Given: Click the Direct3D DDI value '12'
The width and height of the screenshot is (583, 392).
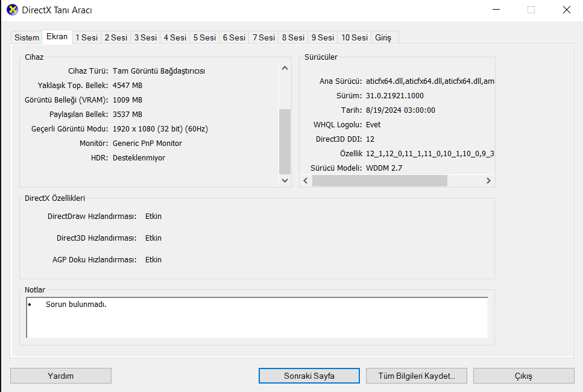Looking at the screenshot, I should (x=370, y=139).
